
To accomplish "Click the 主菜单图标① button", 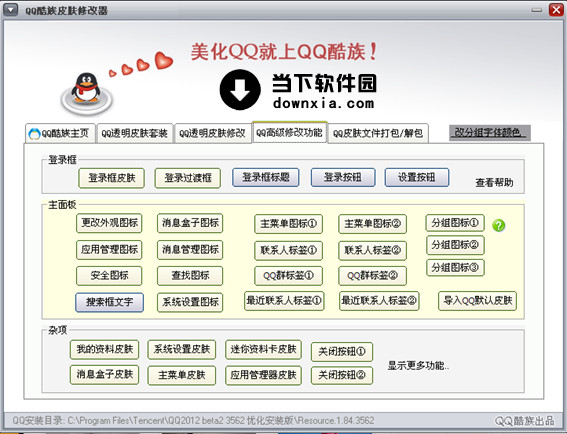I will click(x=289, y=224).
